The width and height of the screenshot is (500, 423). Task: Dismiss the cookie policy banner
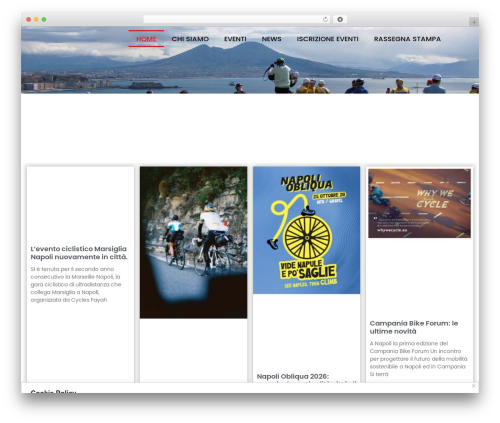[x=473, y=386]
